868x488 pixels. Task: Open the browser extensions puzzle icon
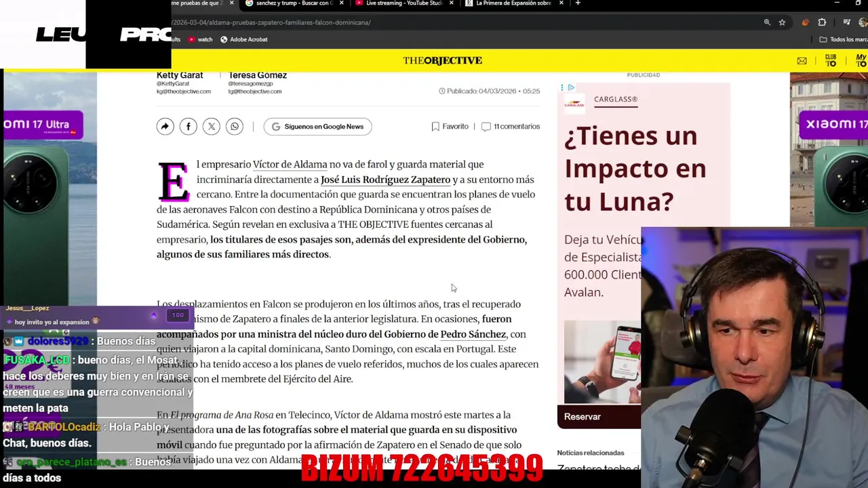tap(822, 22)
